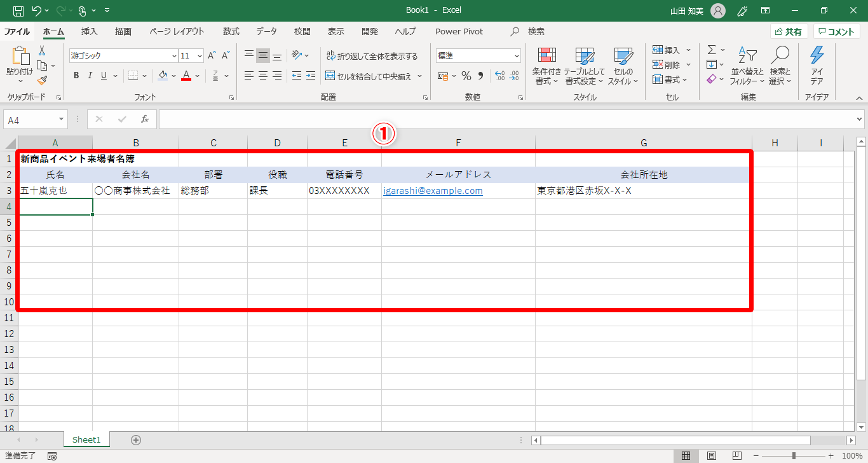
Task: Click セルを結合して中央揃え merge and center
Action: pos(369,76)
